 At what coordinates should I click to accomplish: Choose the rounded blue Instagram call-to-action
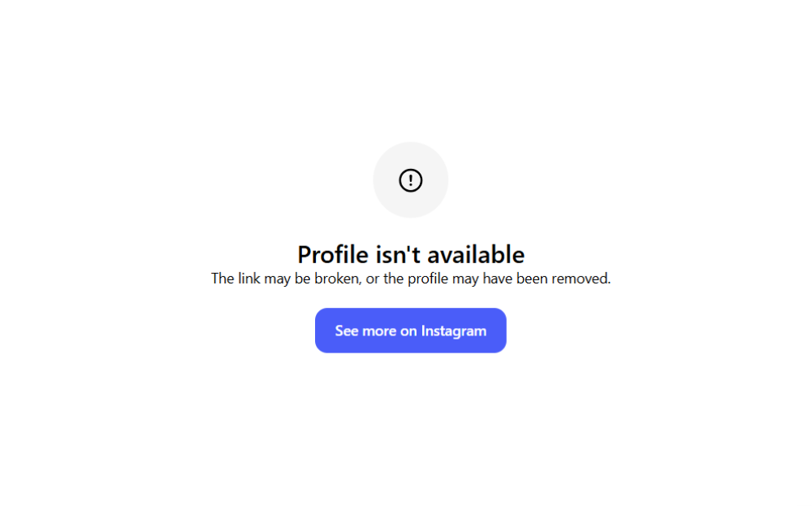coord(411,331)
